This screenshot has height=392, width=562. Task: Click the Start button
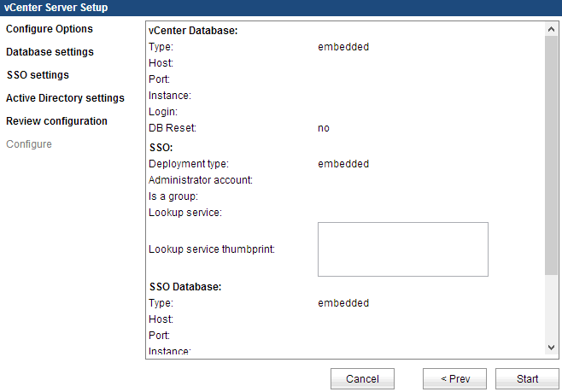pyautogui.click(x=527, y=378)
